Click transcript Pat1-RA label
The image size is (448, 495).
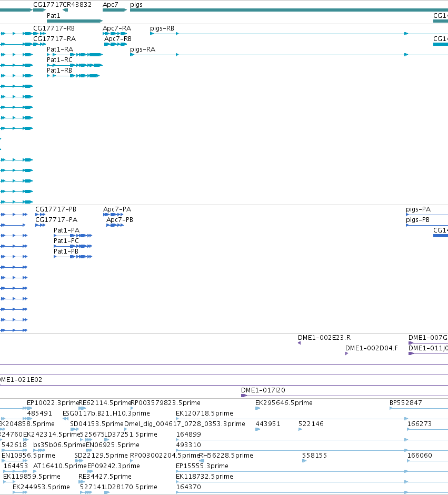tap(59, 49)
